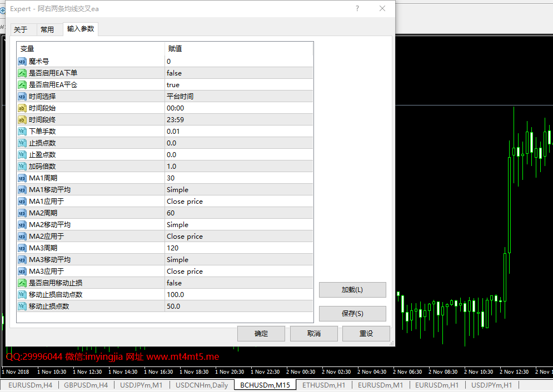This screenshot has width=553, height=392.
Task: Click the icon beside MA2移动平均
Action: 22,225
